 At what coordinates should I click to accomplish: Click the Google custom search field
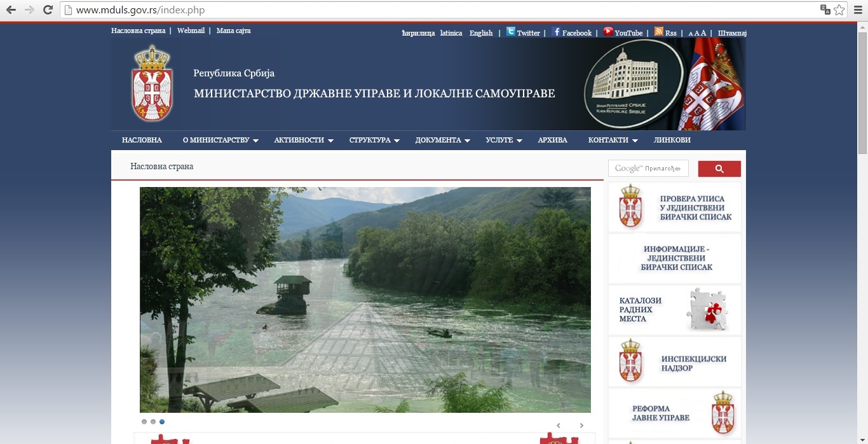pos(648,169)
